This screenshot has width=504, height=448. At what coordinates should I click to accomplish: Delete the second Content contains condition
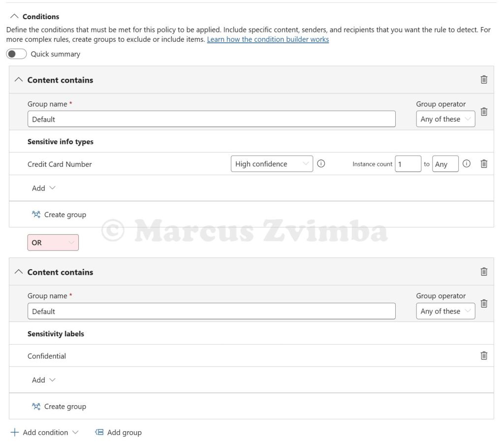click(484, 272)
